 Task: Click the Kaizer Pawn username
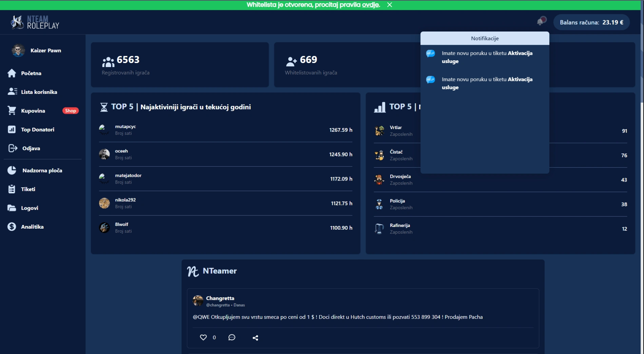[x=46, y=50]
